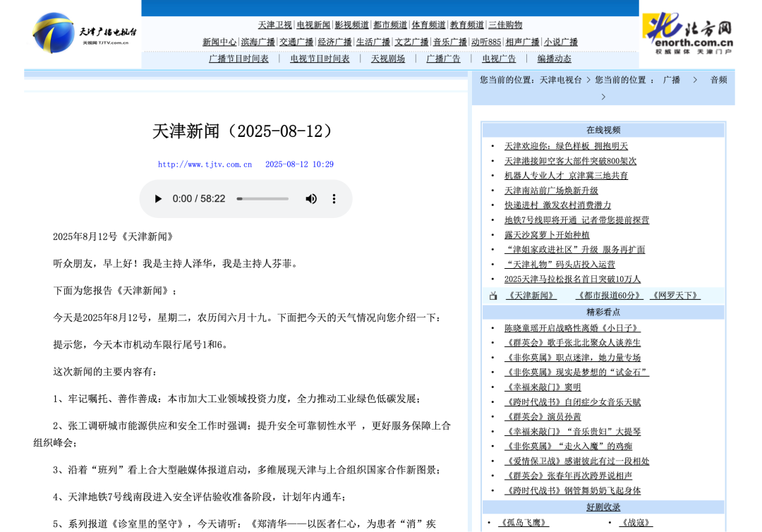Open 《群英会》歌手张北北聚众人谈养生
762x532 pixels.
click(x=572, y=343)
